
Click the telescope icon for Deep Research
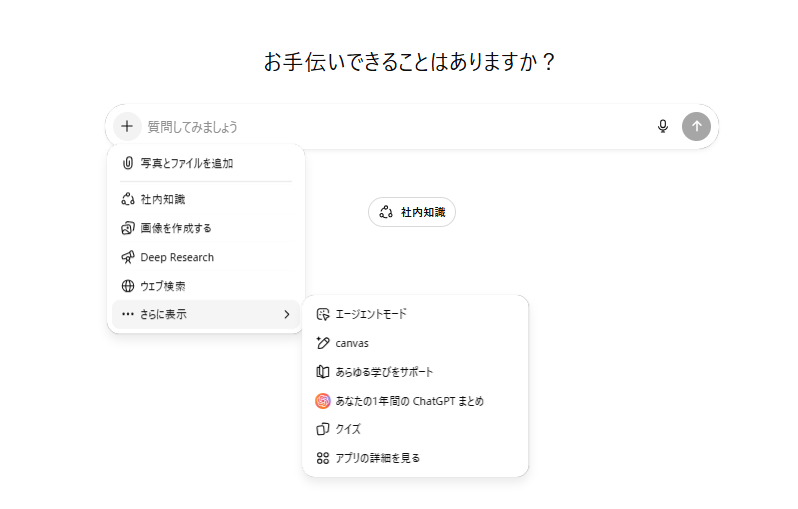tap(128, 257)
